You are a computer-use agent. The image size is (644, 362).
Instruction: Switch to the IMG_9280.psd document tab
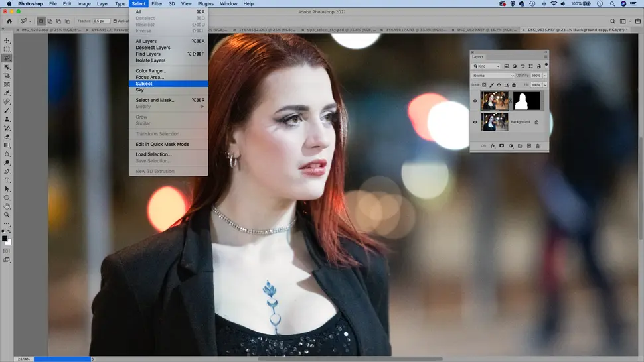(x=50, y=30)
